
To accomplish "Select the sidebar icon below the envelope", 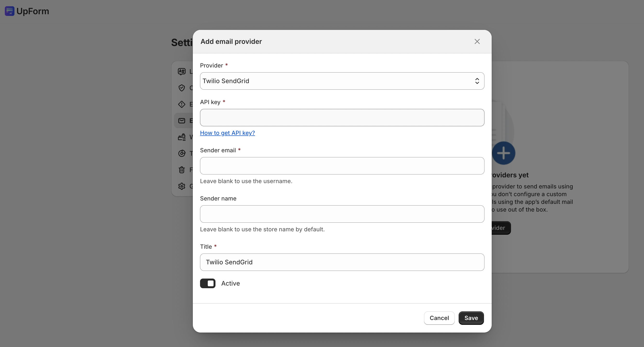I will click(x=182, y=137).
